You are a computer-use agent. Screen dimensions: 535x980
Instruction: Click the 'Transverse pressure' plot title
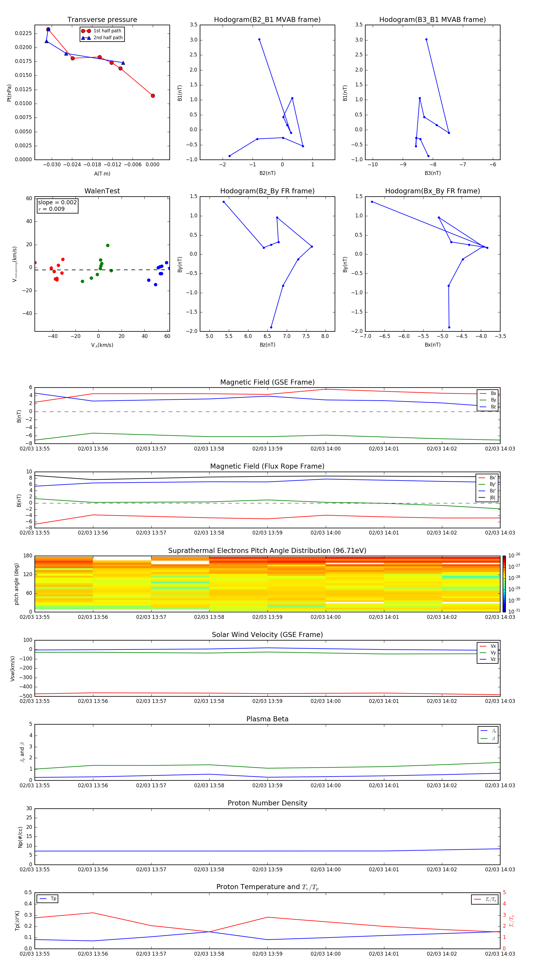coord(102,20)
